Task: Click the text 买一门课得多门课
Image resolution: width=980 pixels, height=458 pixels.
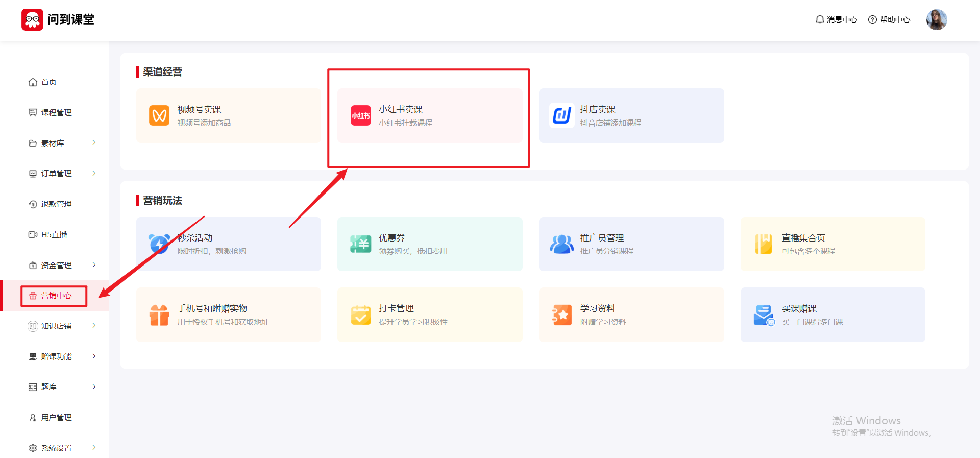Action: (812, 322)
